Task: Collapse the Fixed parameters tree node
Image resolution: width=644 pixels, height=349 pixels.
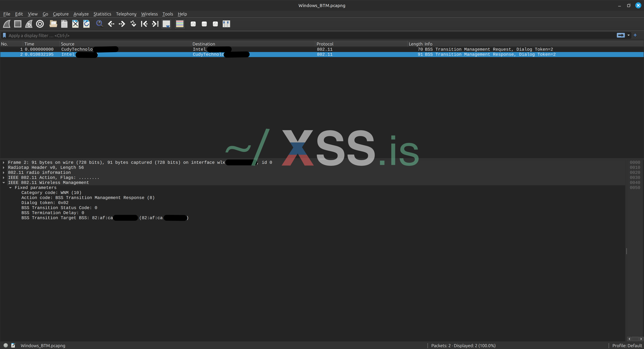Action: 10,188
